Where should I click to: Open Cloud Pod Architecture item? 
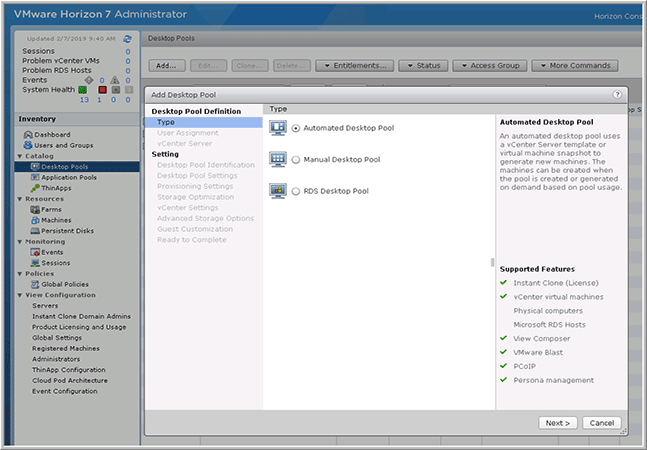70,381
